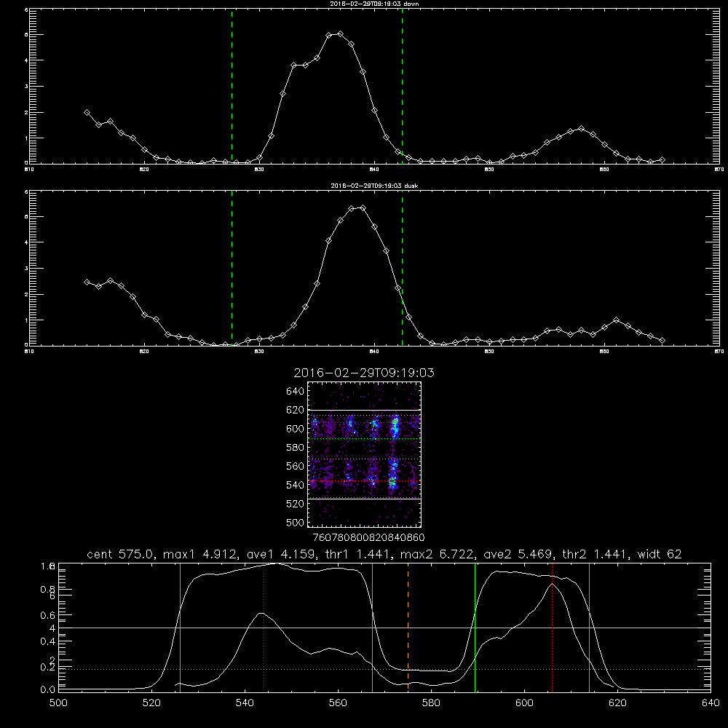728x728 pixels.
Task: Click 'widt 62' in the bottom plot title
Action: point(660,554)
